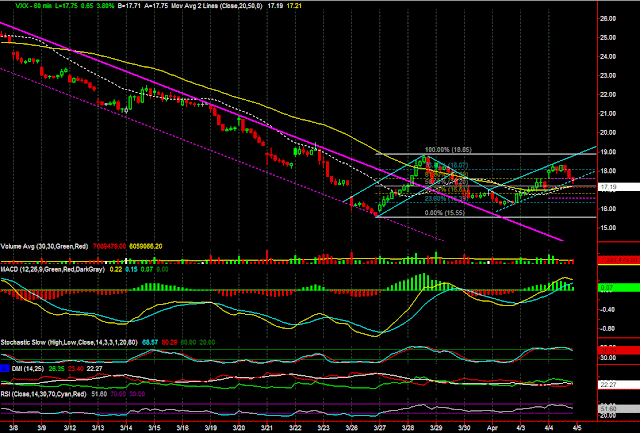Screen dimensions: 640x433
Task: Click the 'RSI (Close,14,30,70,Cyan,Red)' label
Action: pos(43,394)
